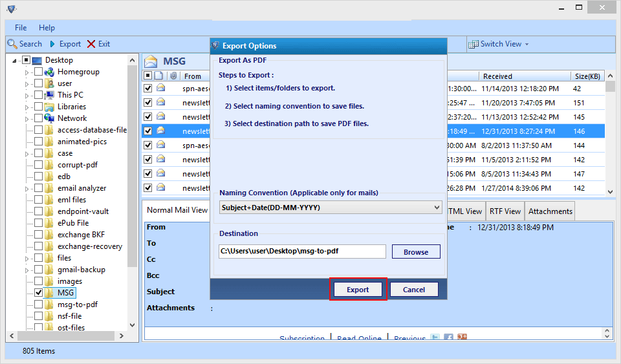Screen dimensions: 621x364
Task: Toggle the Desktop root checkbox
Action: click(x=26, y=60)
